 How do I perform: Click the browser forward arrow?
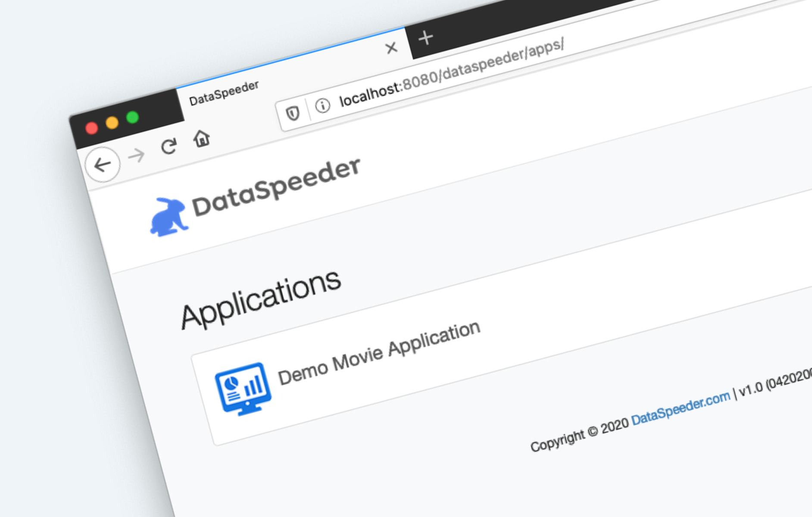click(137, 155)
